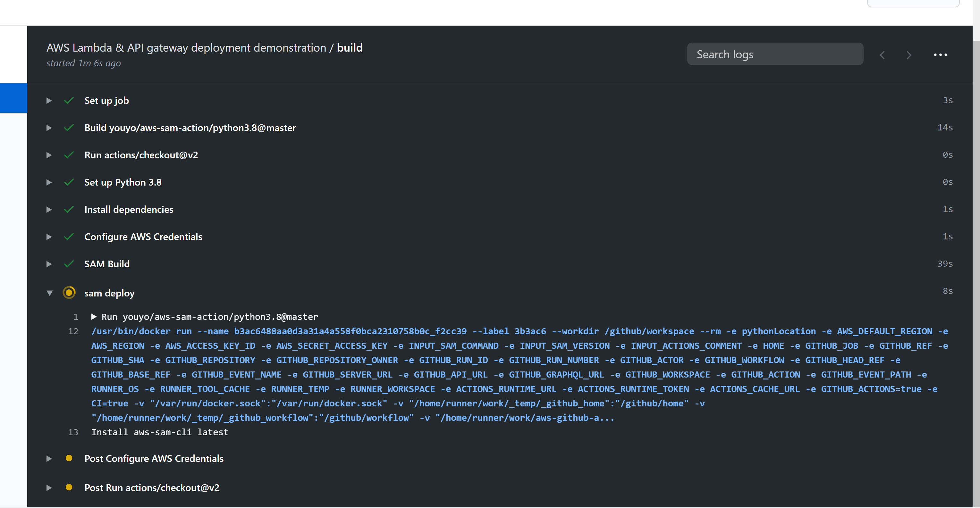Expand the Run actions/checkout@v2 step
Screen dimensions: 980x508
49,155
